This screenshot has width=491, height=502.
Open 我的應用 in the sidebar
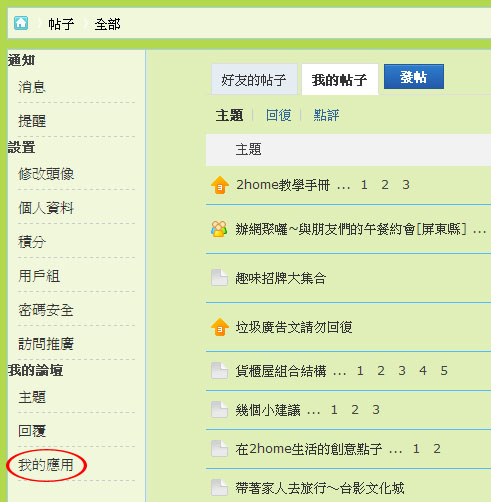(x=46, y=465)
